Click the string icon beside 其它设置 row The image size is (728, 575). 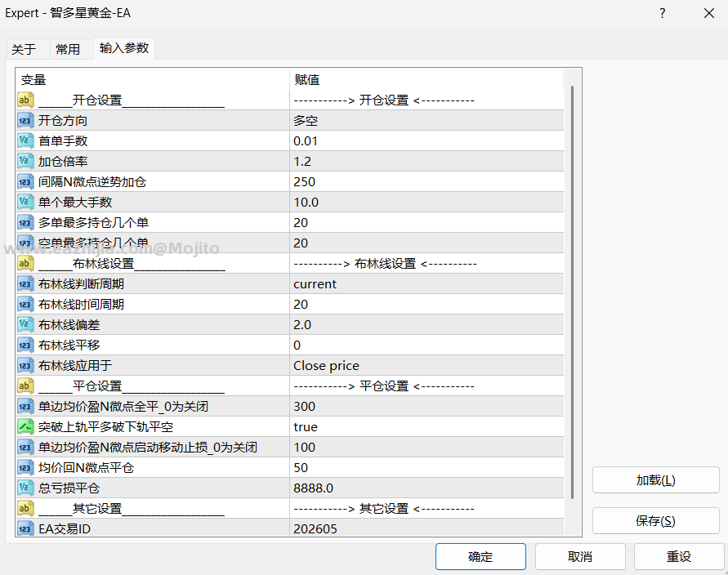pos(25,509)
